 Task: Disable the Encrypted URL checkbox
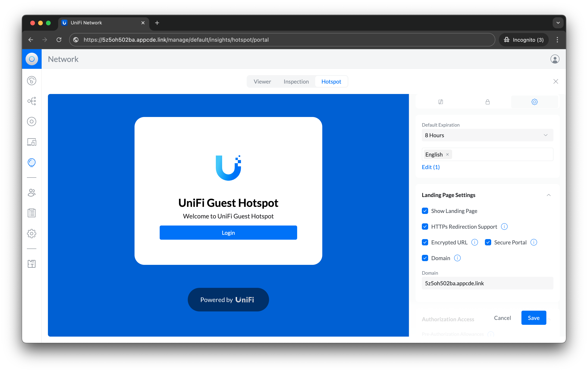click(425, 242)
